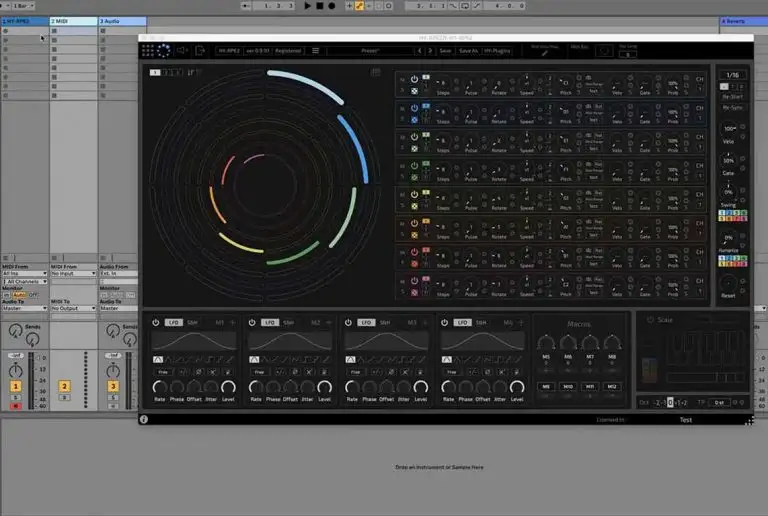This screenshot has height=516, width=768.
Task: Click the global Reset knob
Action: click(728, 283)
